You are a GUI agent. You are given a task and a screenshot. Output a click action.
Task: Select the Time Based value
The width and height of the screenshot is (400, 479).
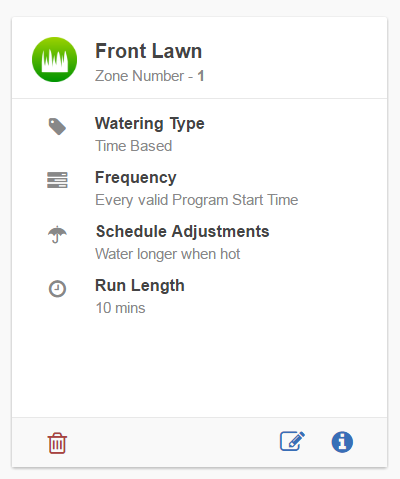tap(134, 146)
